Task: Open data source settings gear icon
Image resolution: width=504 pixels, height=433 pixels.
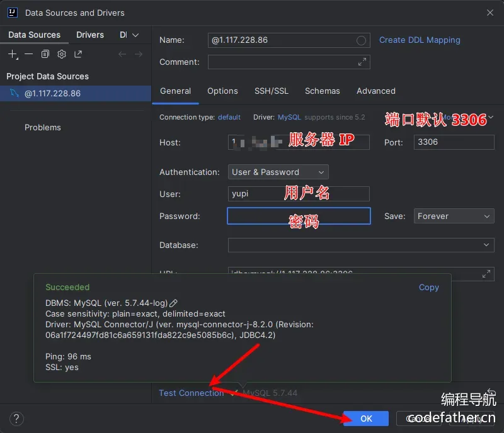Action: click(x=62, y=54)
